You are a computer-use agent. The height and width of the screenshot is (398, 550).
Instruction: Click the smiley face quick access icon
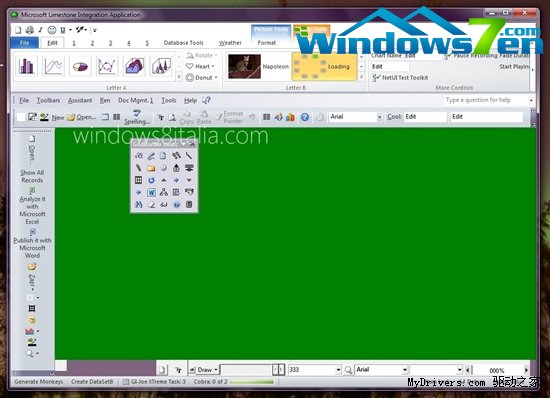(x=52, y=30)
